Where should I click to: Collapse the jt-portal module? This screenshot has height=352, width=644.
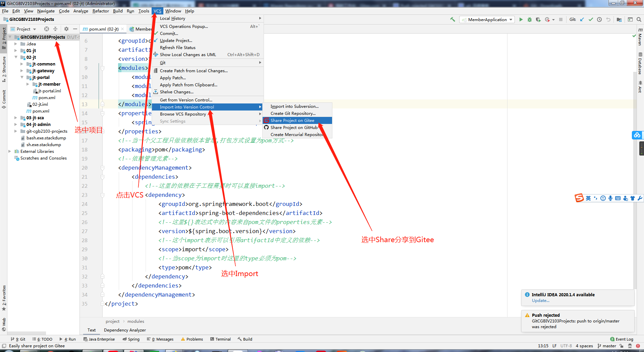(x=22, y=77)
